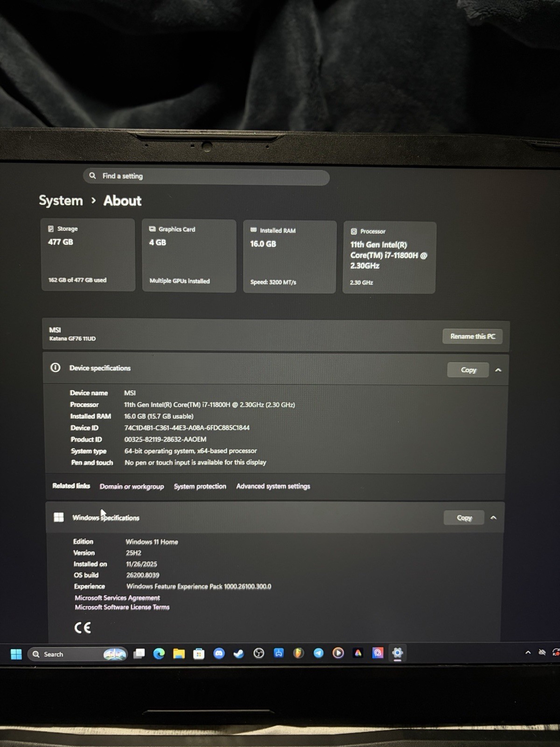This screenshot has height=747, width=560.
Task: Click the Graphics Card card icon
Action: (152, 229)
